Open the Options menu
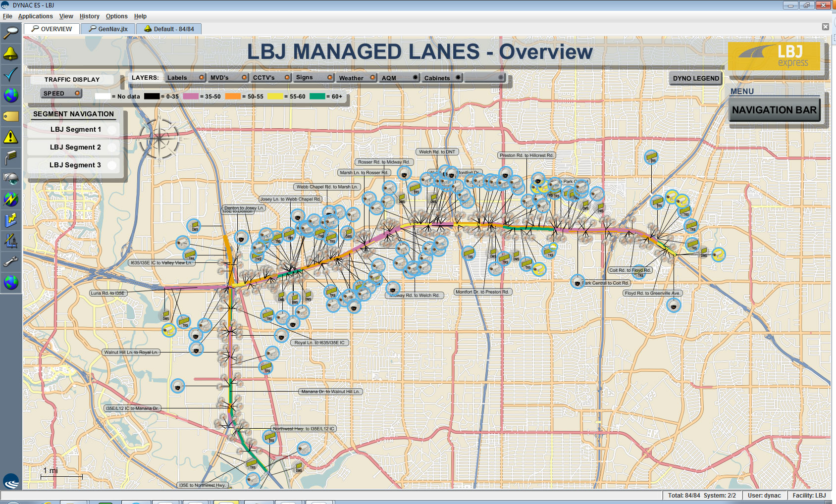 point(116,16)
